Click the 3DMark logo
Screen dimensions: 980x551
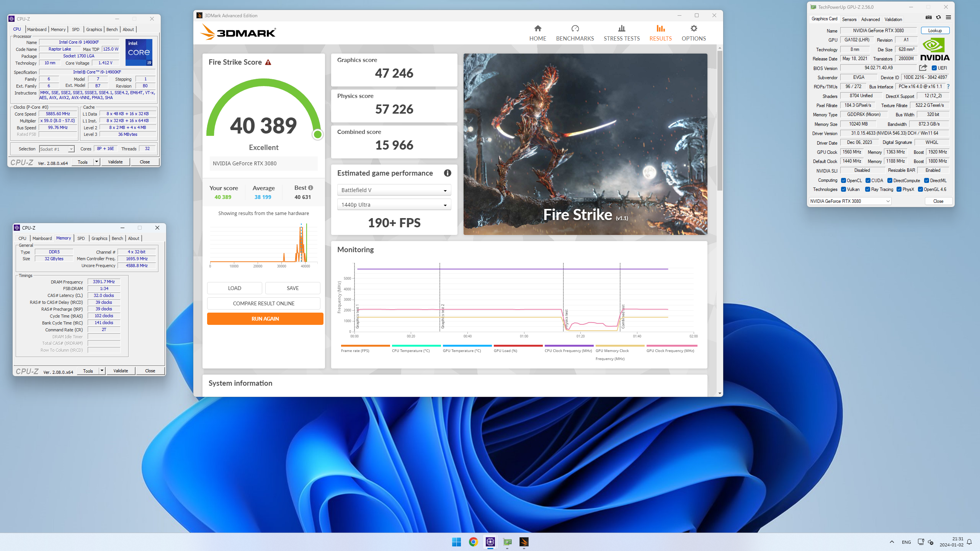tap(238, 32)
